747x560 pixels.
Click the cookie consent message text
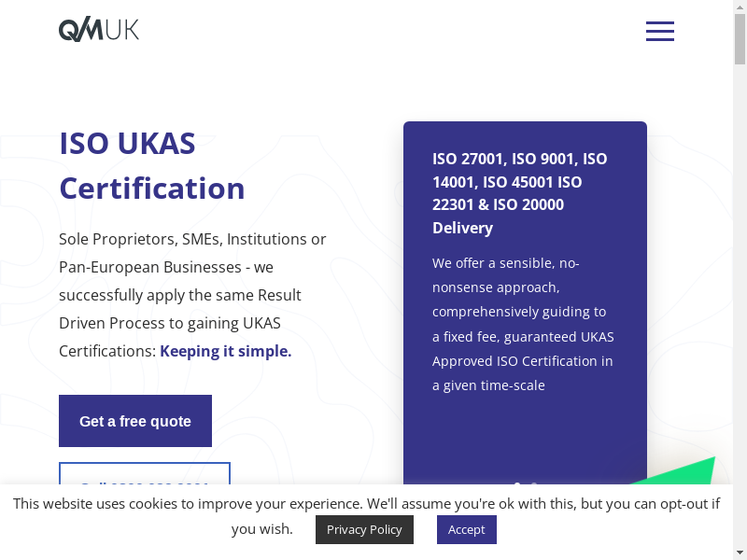366,504
